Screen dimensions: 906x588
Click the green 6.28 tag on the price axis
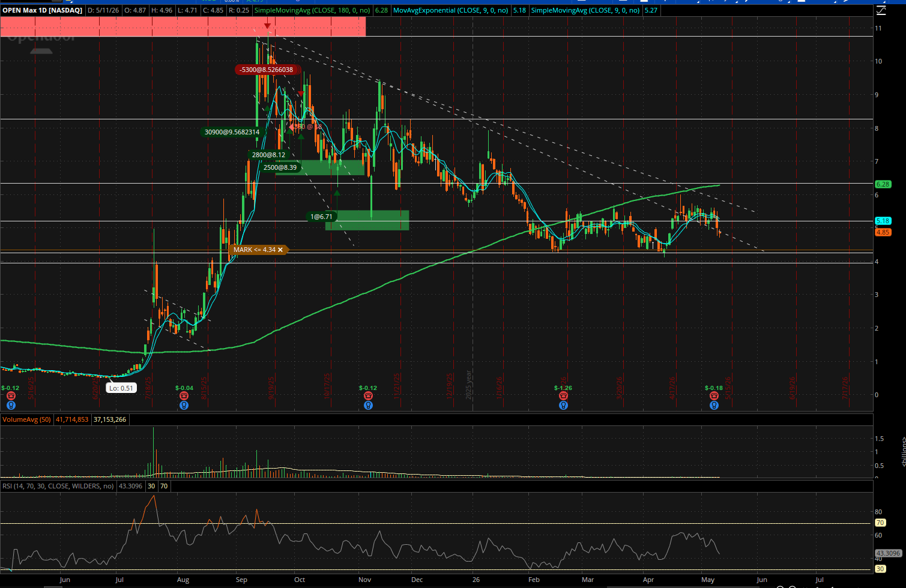coord(883,184)
